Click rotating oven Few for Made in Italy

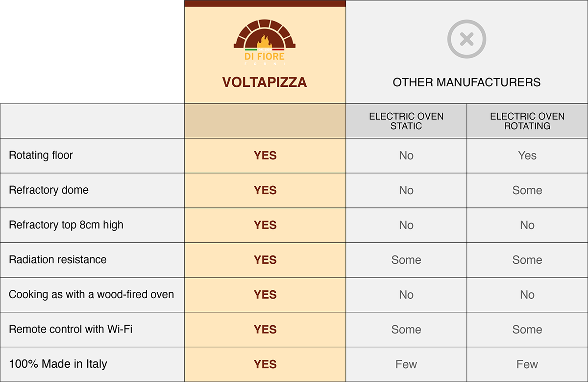(x=527, y=364)
